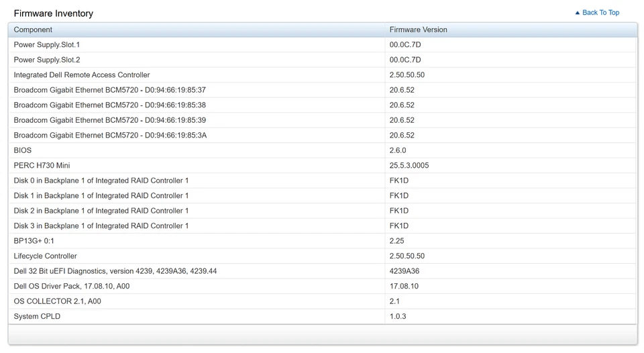Viewport: 644px width, 353px height.
Task: Click FK1D firmware value for Disk 1
Action: pyautogui.click(x=398, y=195)
